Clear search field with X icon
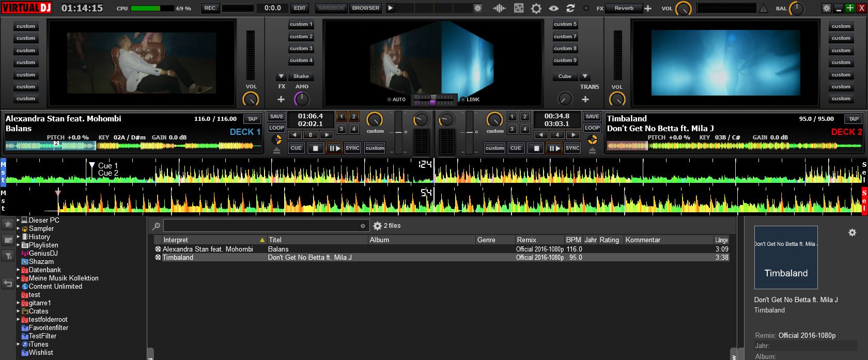 tap(363, 226)
